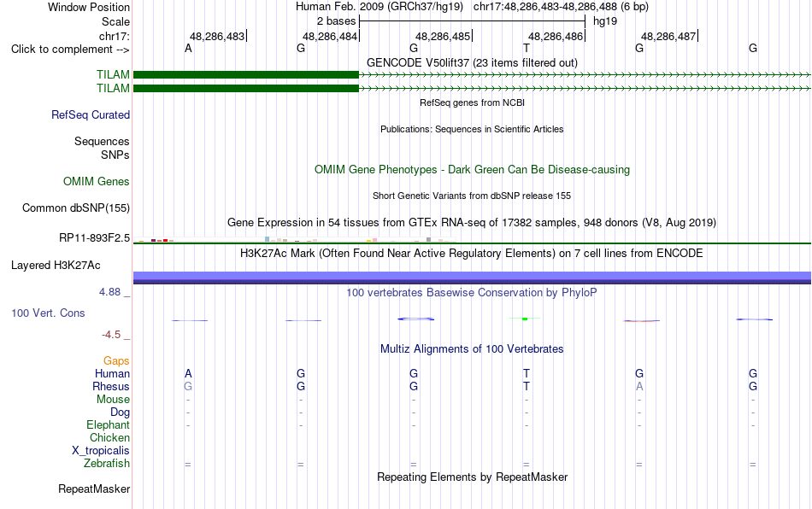Click the hg19 label beside scale bar

(605, 21)
